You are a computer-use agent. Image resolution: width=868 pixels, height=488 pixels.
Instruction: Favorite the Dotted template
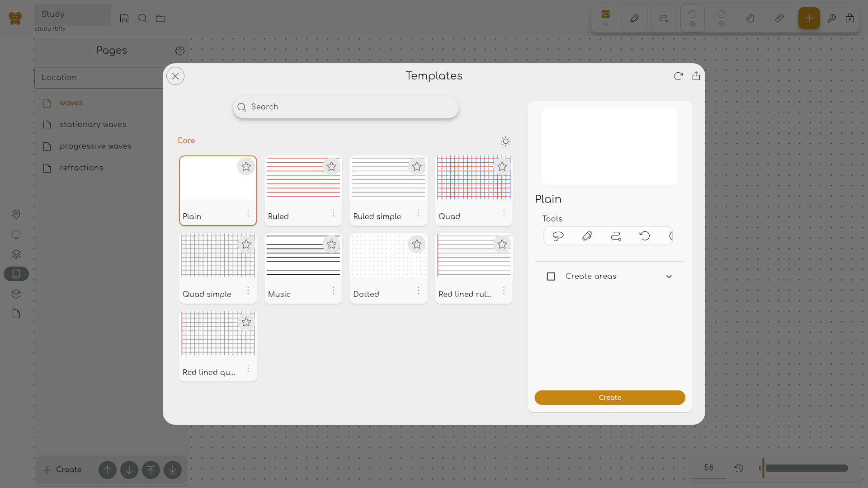pyautogui.click(x=417, y=244)
